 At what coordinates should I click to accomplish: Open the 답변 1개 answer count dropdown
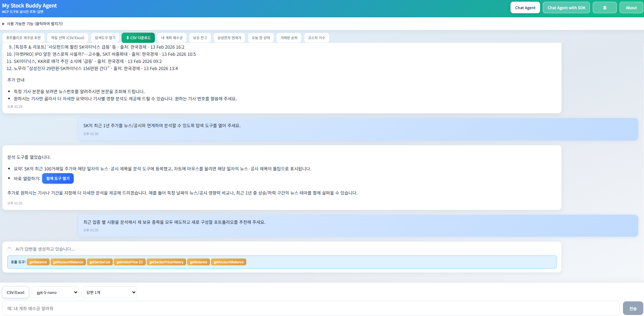click(x=109, y=292)
